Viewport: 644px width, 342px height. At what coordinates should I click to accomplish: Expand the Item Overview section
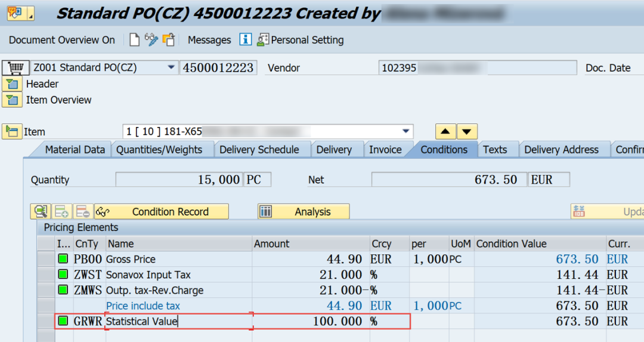pyautogui.click(x=13, y=100)
